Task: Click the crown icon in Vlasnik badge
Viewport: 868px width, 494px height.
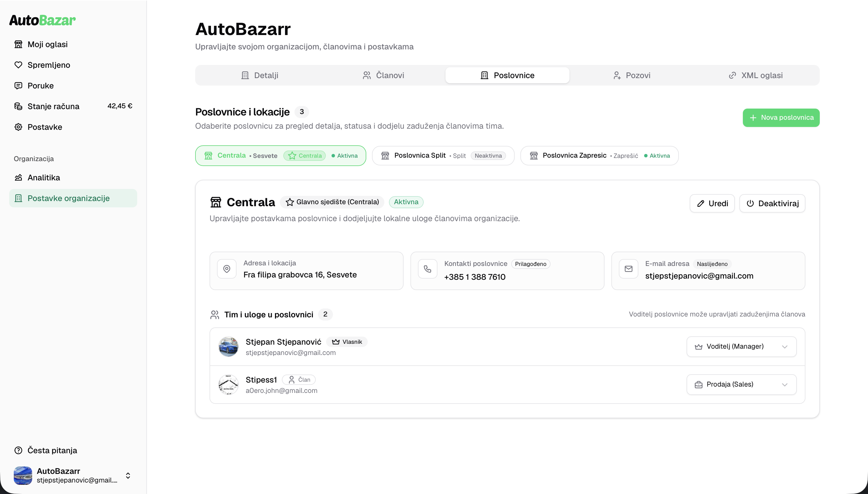Action: [336, 342]
